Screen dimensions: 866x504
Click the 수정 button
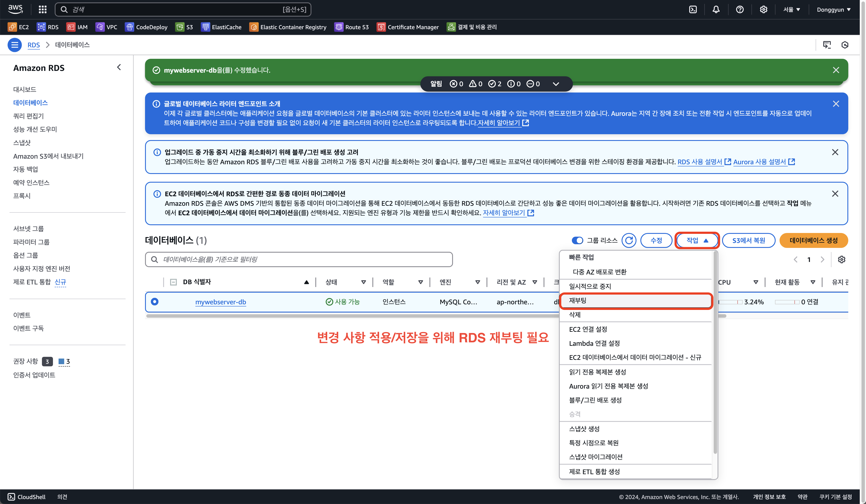tap(656, 240)
